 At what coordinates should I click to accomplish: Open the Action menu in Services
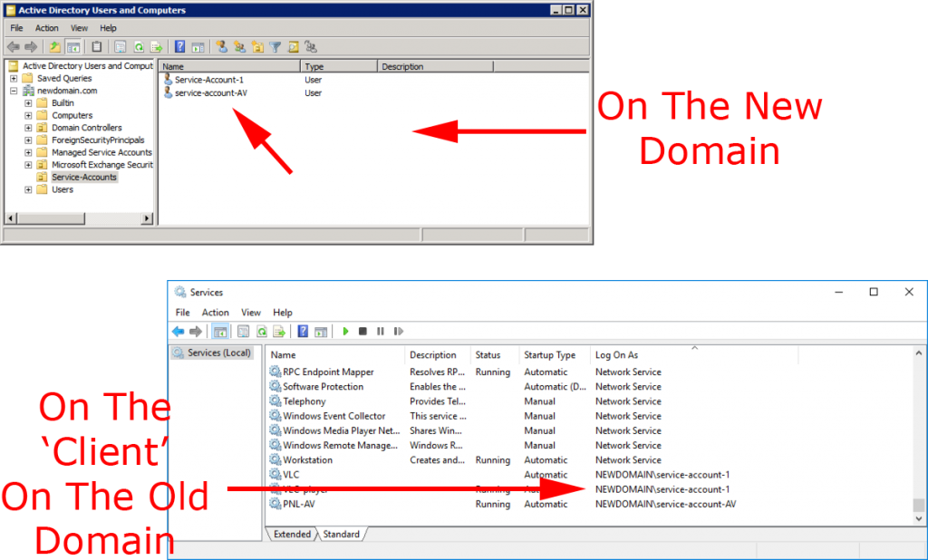tap(216, 312)
